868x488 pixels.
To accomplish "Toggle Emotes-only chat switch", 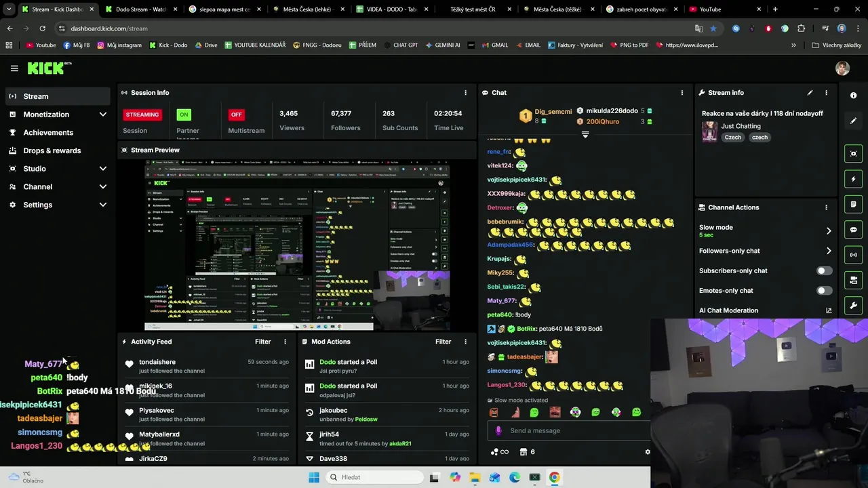I will [x=824, y=291].
